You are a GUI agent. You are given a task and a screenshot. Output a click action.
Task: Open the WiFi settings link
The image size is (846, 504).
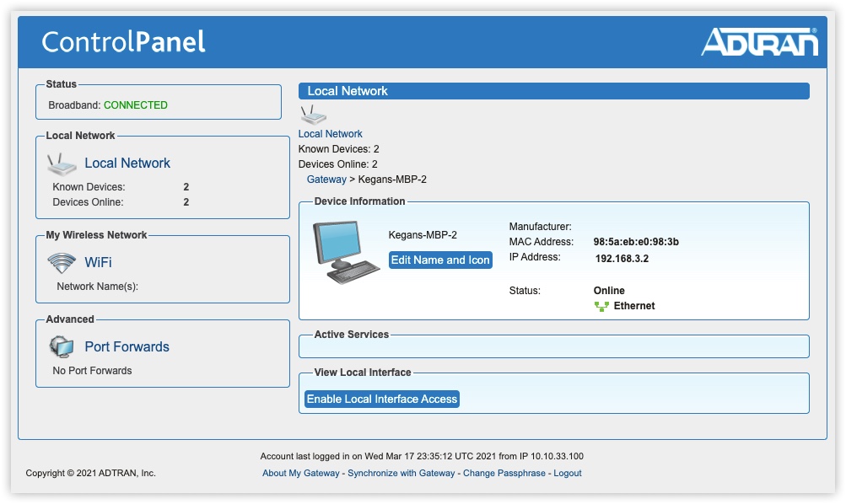(x=98, y=263)
